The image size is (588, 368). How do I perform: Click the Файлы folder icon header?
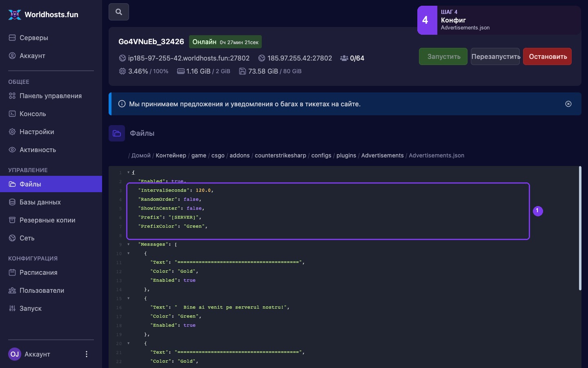coord(117,133)
